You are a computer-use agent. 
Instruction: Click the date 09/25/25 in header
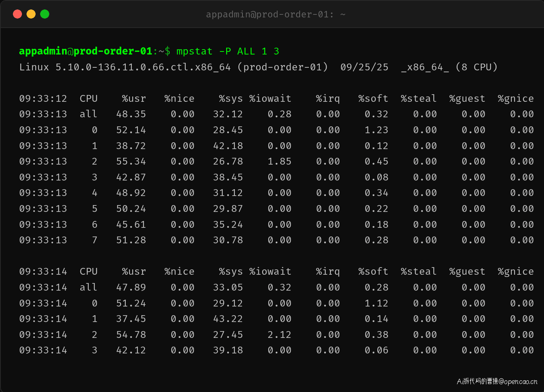coord(364,67)
